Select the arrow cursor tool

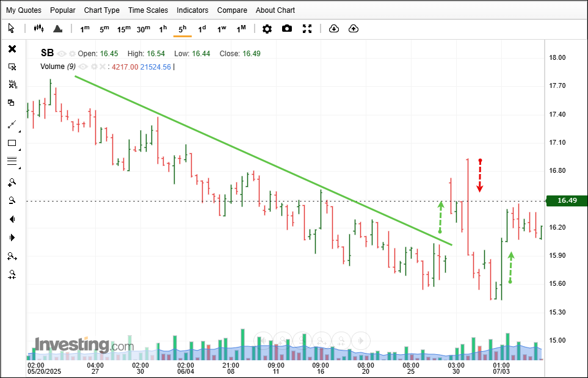11,29
